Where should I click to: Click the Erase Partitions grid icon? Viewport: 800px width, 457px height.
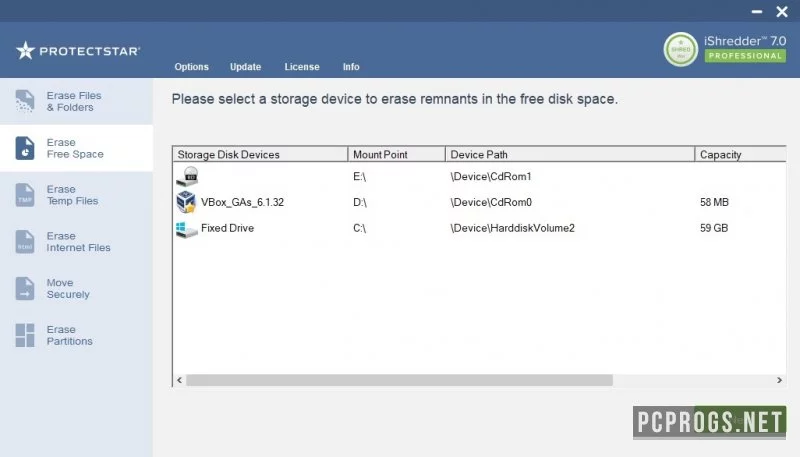pyautogui.click(x=24, y=335)
